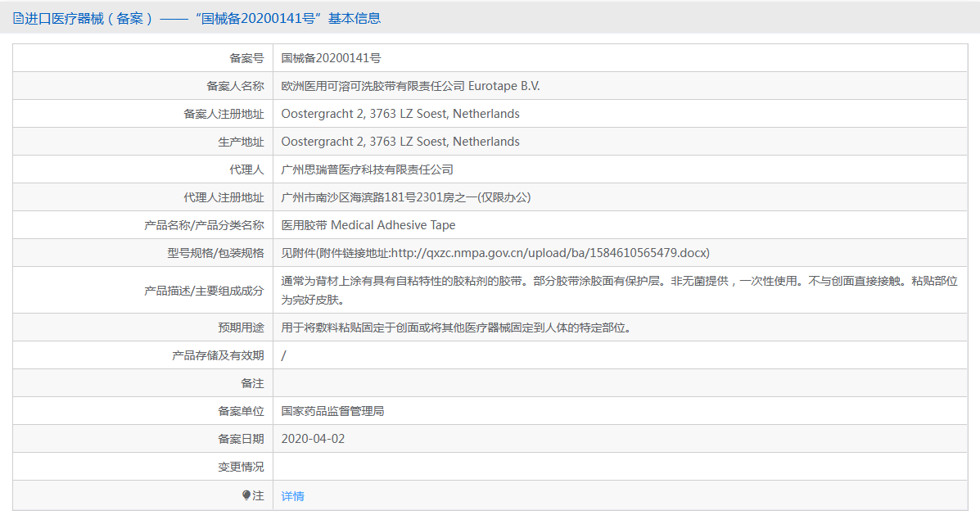Image resolution: width=980 pixels, height=515 pixels.
Task: Select the 备案号 value 国械备20200141号
Action: 331,58
